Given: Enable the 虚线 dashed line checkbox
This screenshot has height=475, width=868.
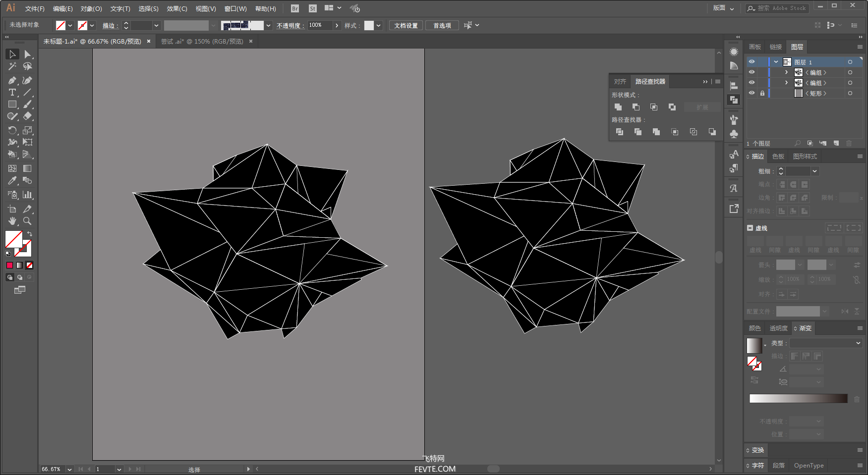Looking at the screenshot, I should pyautogui.click(x=750, y=228).
